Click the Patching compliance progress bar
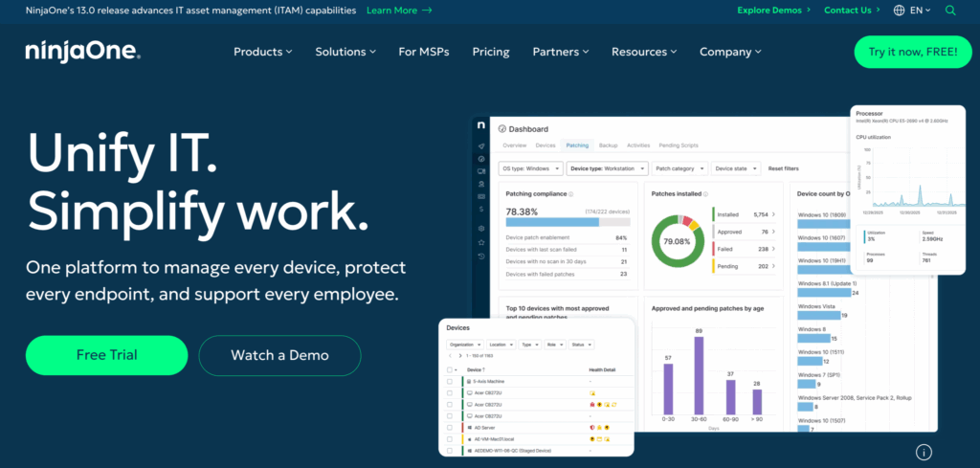 click(x=568, y=222)
